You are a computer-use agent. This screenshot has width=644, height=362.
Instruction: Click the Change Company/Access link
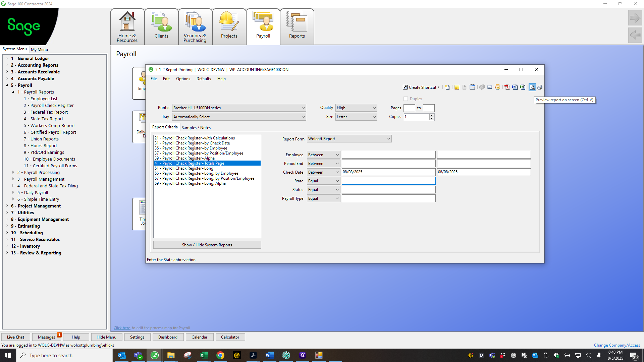[617, 345]
